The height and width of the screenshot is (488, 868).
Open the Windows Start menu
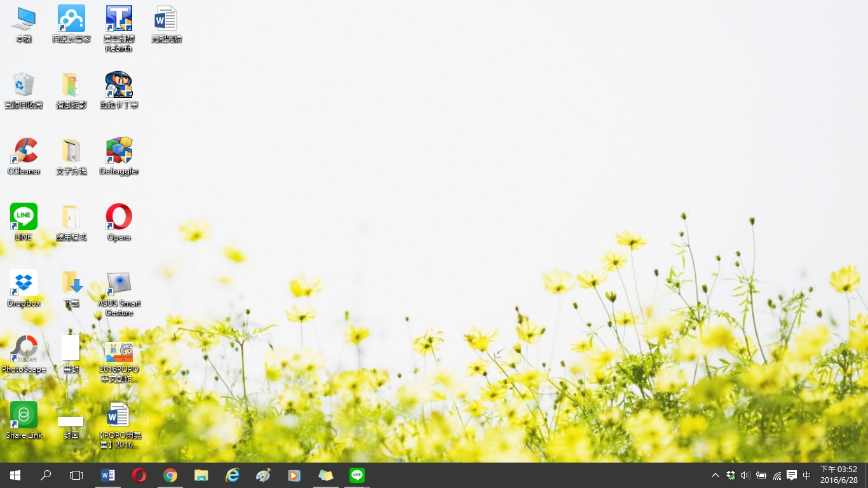click(x=15, y=475)
